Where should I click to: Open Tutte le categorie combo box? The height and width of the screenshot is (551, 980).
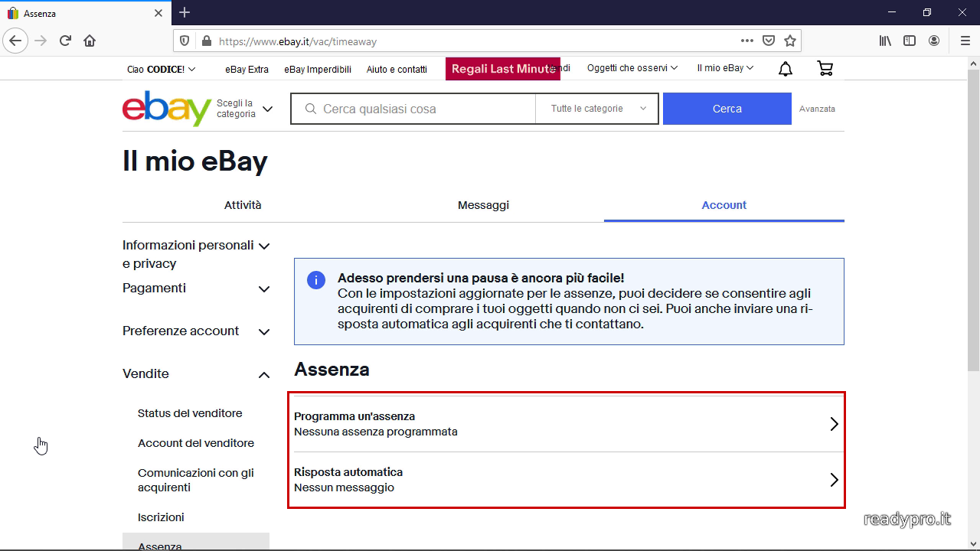596,109
